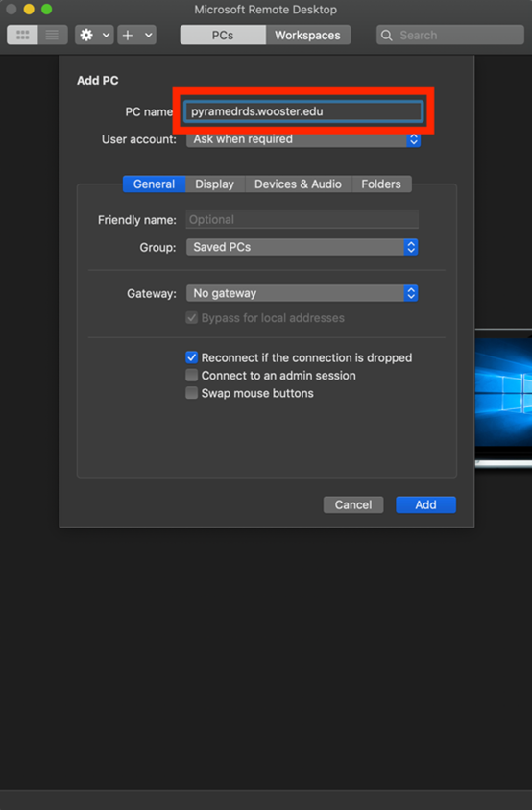Open the settings gear menu
Screen dimensions: 532x810
pyautogui.click(x=86, y=36)
